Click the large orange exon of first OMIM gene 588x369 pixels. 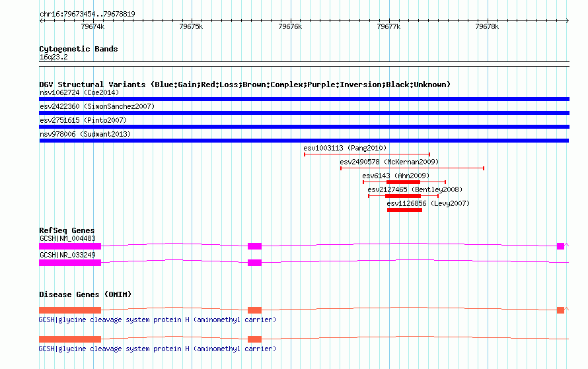click(x=70, y=310)
